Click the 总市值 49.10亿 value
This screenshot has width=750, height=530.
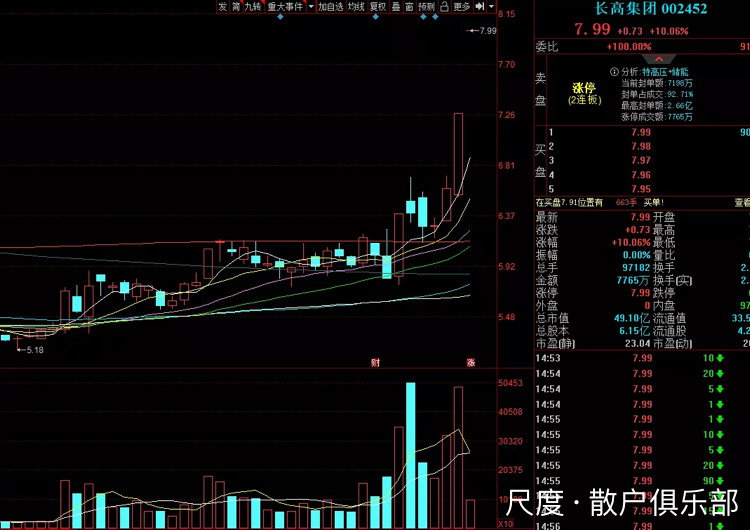pos(632,318)
